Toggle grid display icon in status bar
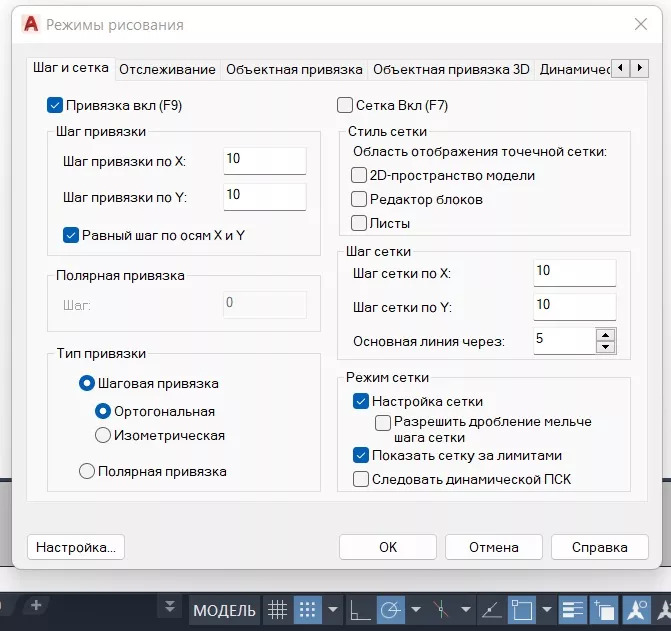 tap(278, 609)
